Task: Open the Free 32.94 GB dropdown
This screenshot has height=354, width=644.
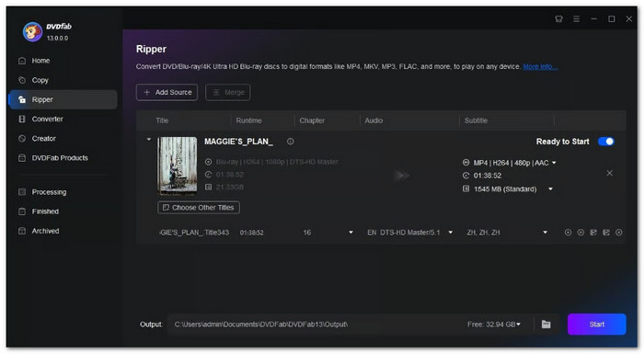Action: pos(494,325)
